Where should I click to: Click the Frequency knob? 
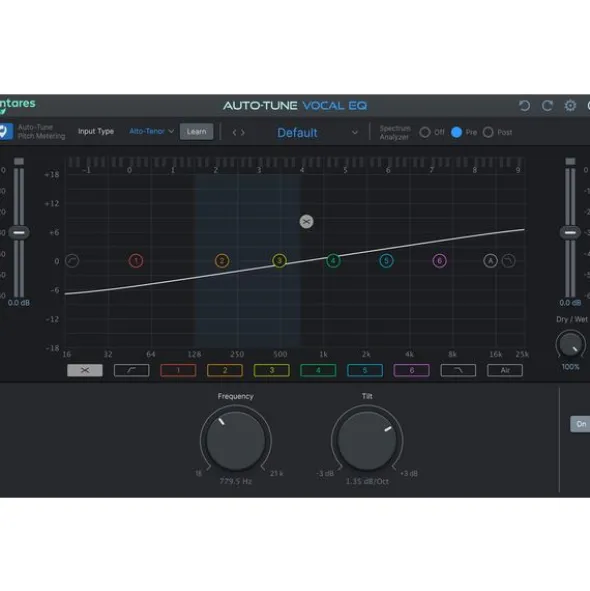236,441
